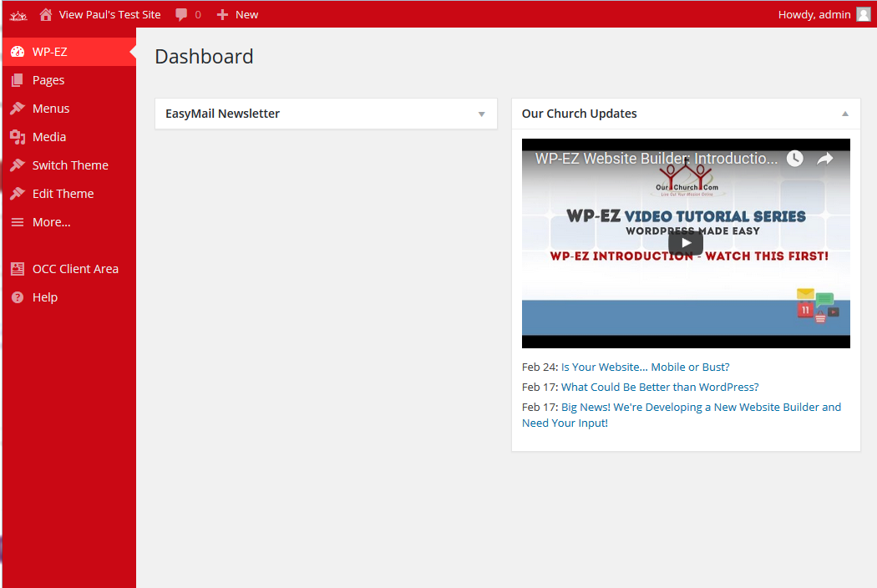Click the WP-EZ dashboard gauge icon
Screen dimensions: 877x588
click(18, 52)
